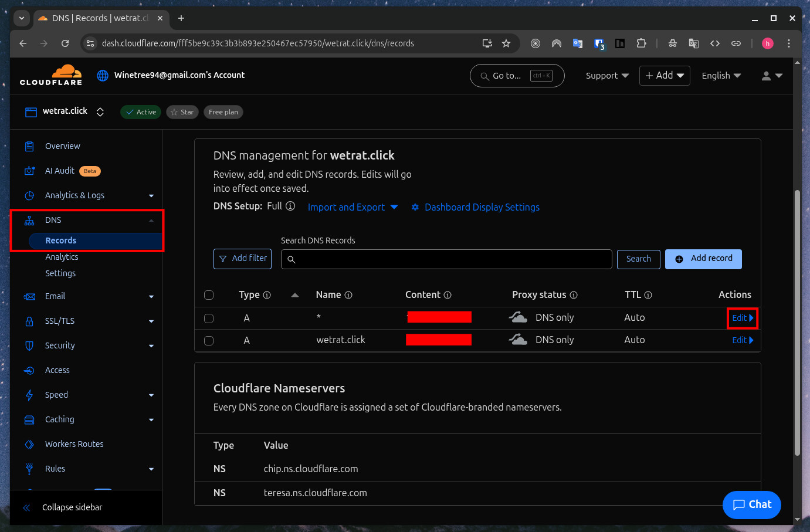Click the DNS Setup info icon

[290, 206]
